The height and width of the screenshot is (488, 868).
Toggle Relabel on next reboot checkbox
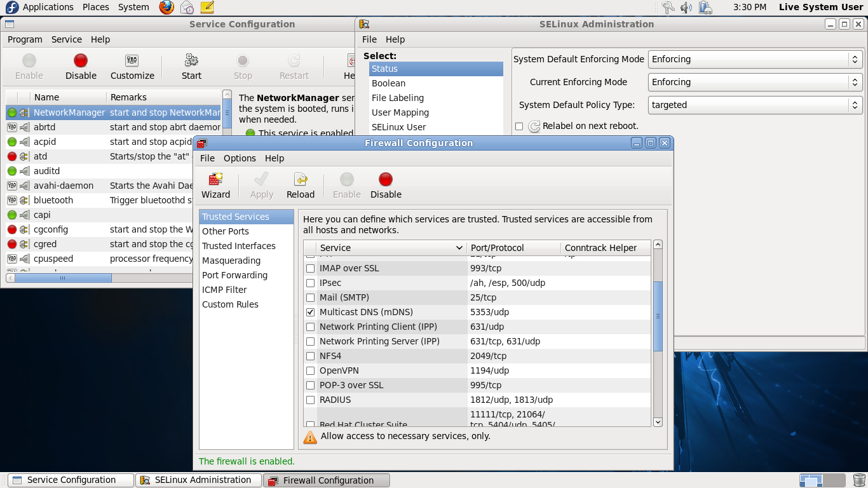tap(519, 126)
